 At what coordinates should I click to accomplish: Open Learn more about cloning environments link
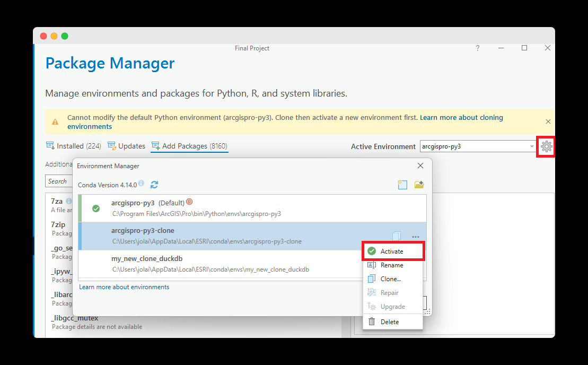click(x=461, y=118)
